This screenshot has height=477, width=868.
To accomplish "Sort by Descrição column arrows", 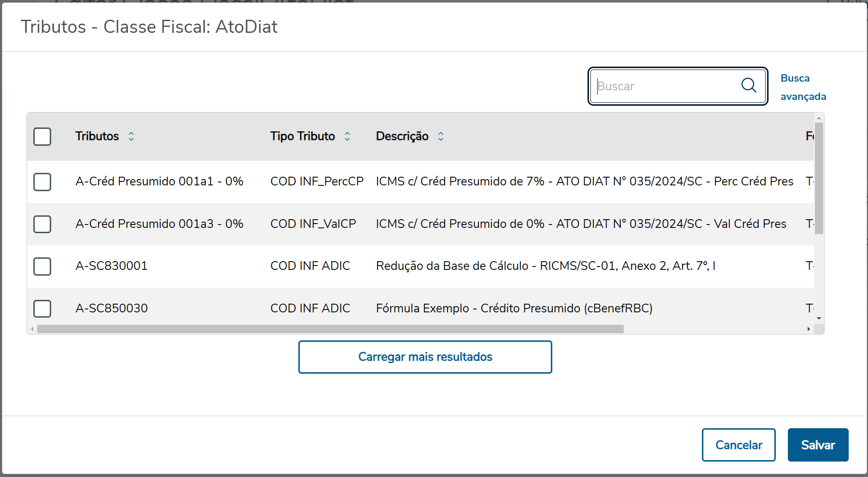I will [441, 137].
